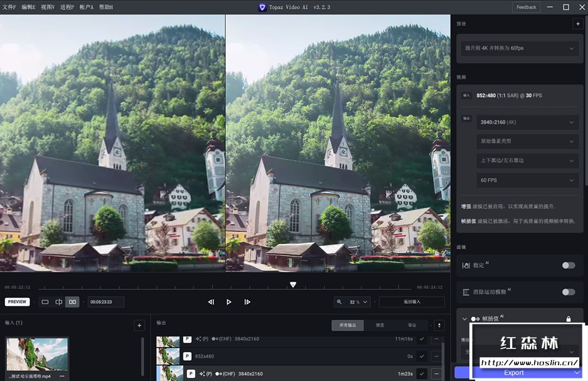Viewport: 588px width, 381px height.
Task: Click the lock icon on frame interpolation
Action: tap(569, 319)
